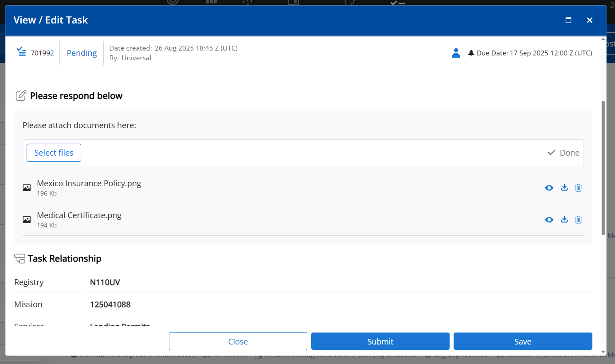Click registry value N110UV
Viewport: 615px width, 364px height.
point(105,282)
